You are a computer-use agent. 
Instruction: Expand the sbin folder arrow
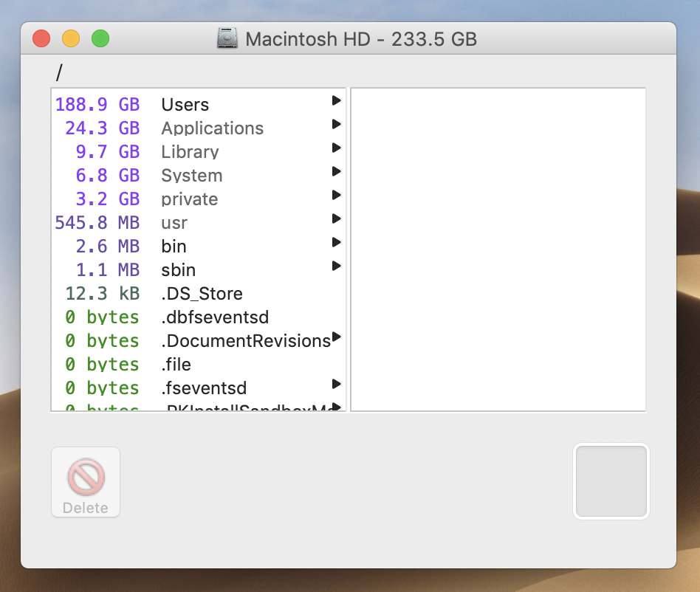point(337,266)
